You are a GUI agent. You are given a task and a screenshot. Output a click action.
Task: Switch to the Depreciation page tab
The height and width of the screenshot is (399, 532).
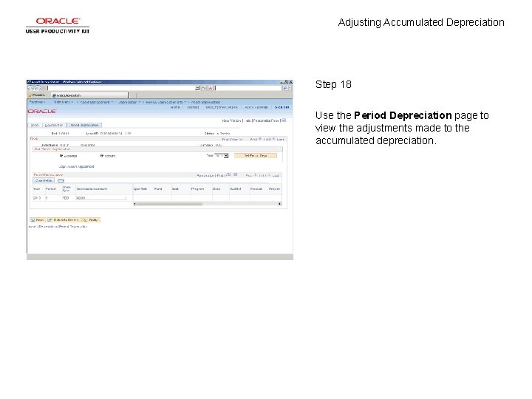(54, 125)
